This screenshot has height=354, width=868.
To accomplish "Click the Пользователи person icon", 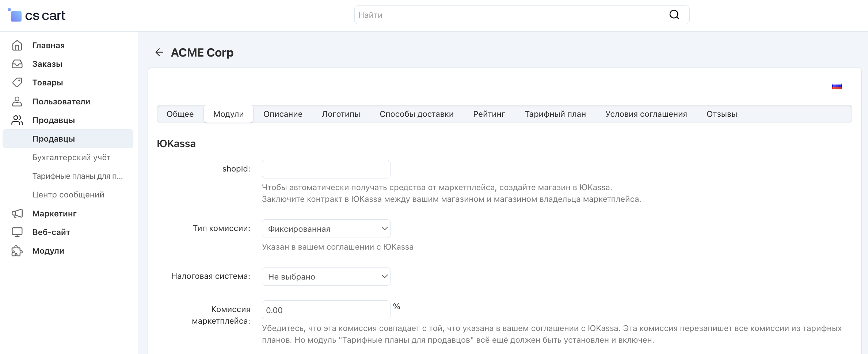I will coord(17,101).
